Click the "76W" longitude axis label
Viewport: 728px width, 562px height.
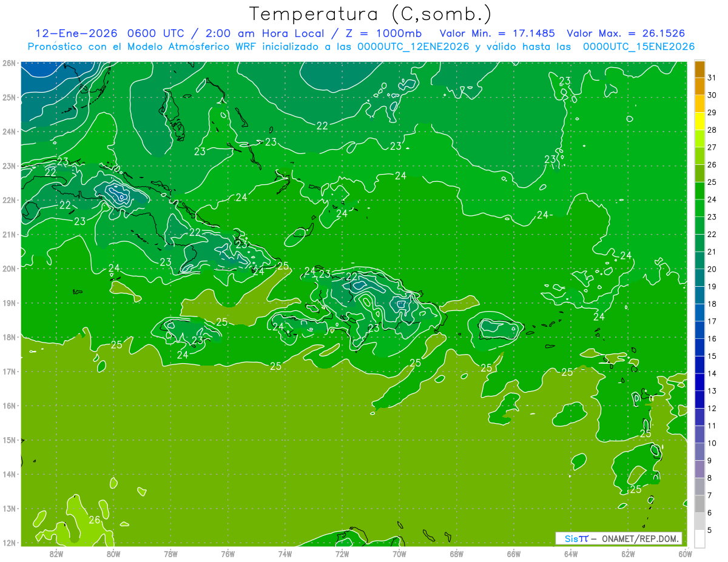pyautogui.click(x=227, y=554)
